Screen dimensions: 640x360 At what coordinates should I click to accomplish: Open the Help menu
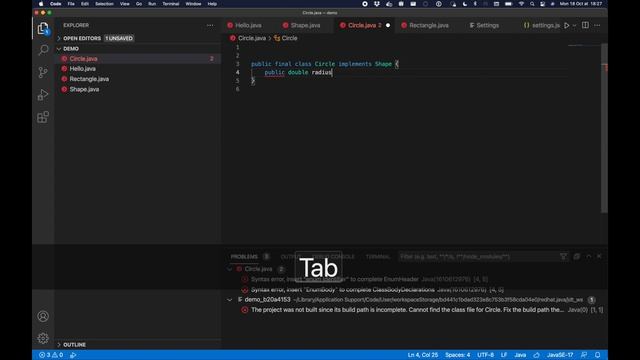212,4
